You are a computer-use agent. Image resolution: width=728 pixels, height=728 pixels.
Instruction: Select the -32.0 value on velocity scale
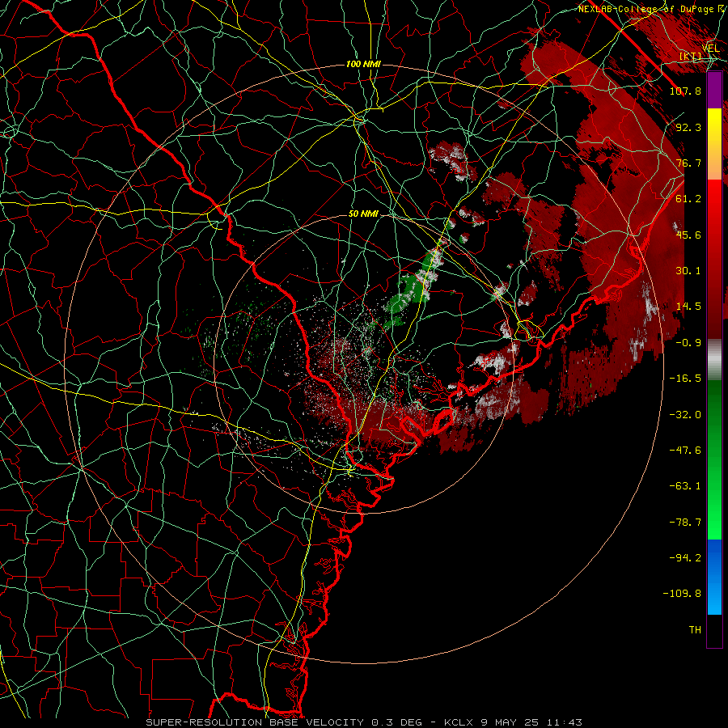[x=685, y=415]
